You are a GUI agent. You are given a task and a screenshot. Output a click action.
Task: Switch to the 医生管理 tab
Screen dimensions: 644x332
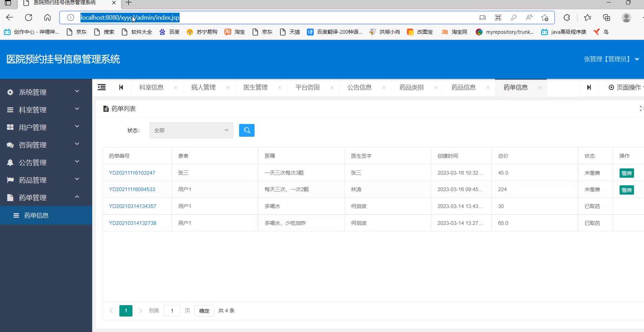pyautogui.click(x=256, y=87)
